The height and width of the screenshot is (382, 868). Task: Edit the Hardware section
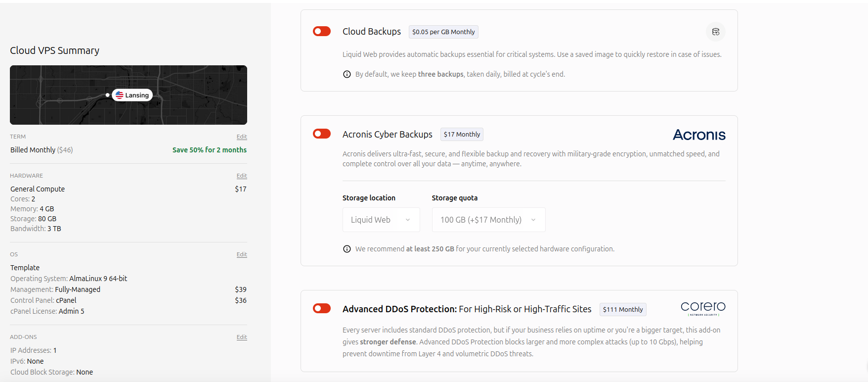tap(242, 176)
